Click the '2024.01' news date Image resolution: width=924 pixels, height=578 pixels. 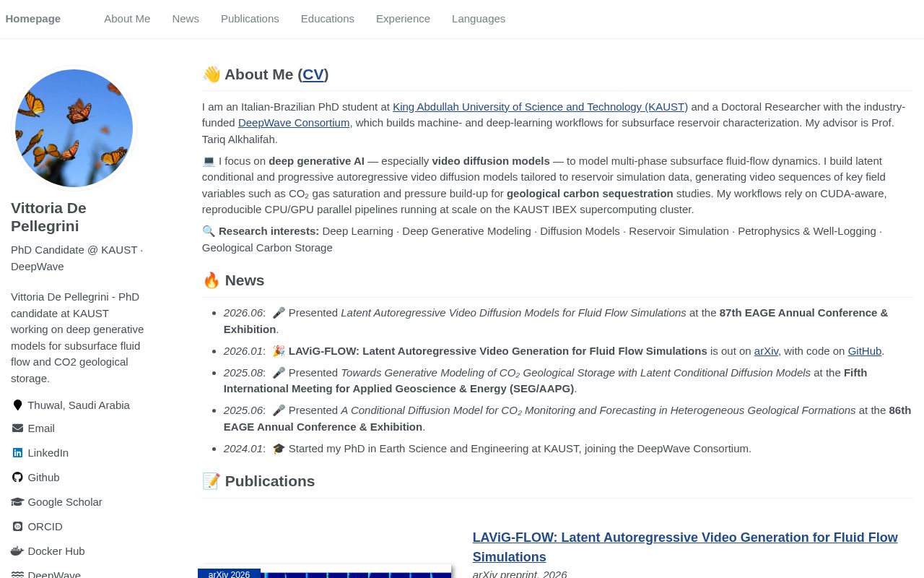(x=243, y=449)
